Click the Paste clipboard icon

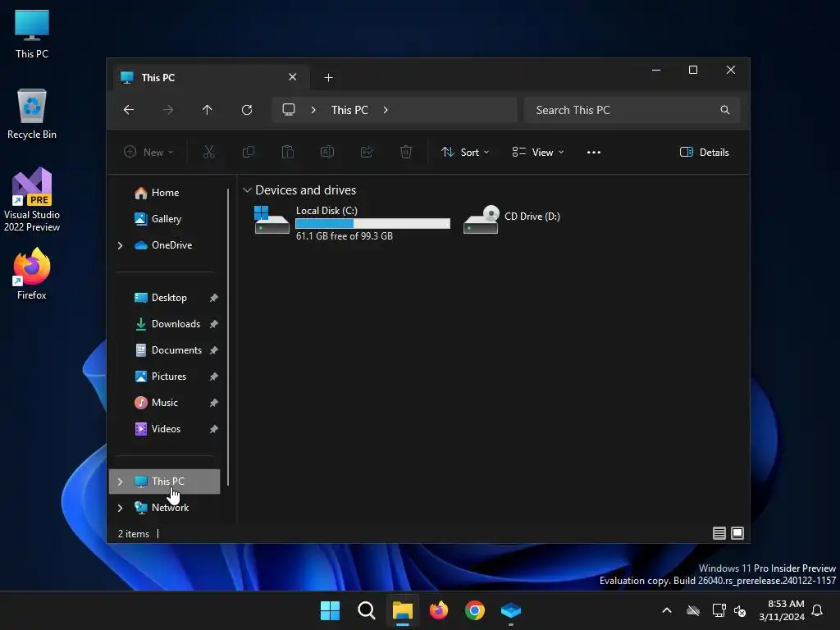pos(288,152)
